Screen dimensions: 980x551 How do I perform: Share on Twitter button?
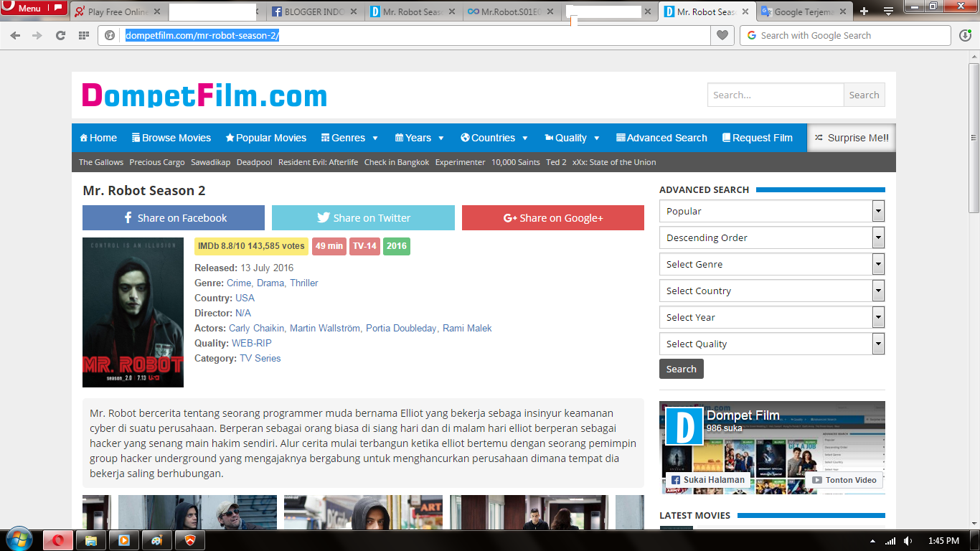[x=363, y=218]
